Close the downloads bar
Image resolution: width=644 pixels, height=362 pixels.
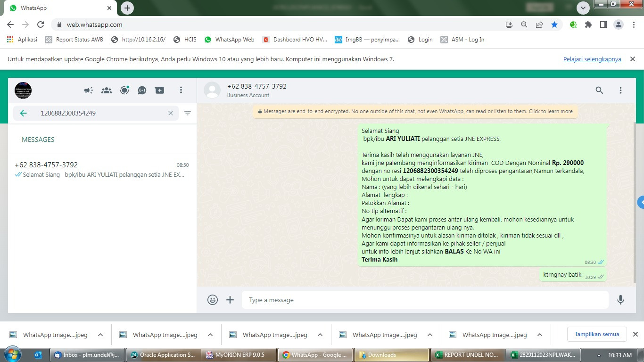click(636, 334)
